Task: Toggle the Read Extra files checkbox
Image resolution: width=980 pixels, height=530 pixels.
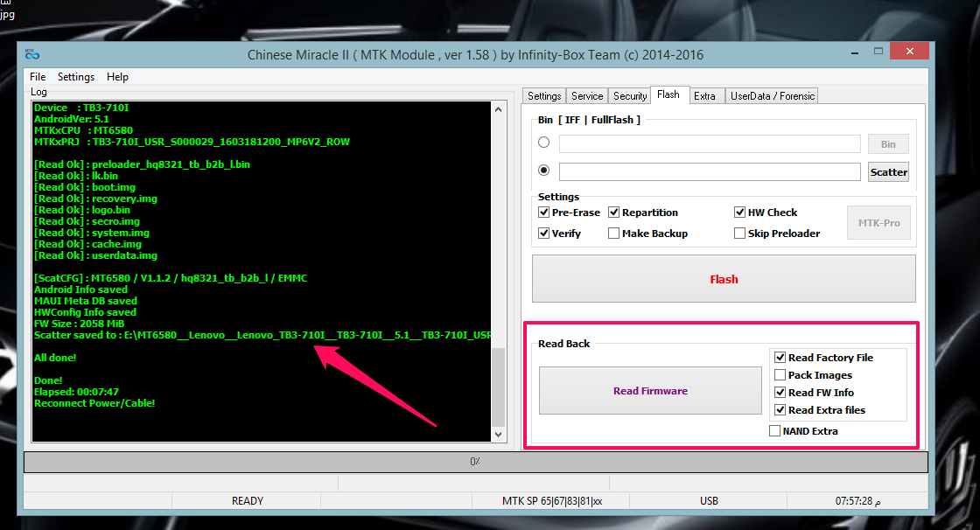Action: pos(780,410)
